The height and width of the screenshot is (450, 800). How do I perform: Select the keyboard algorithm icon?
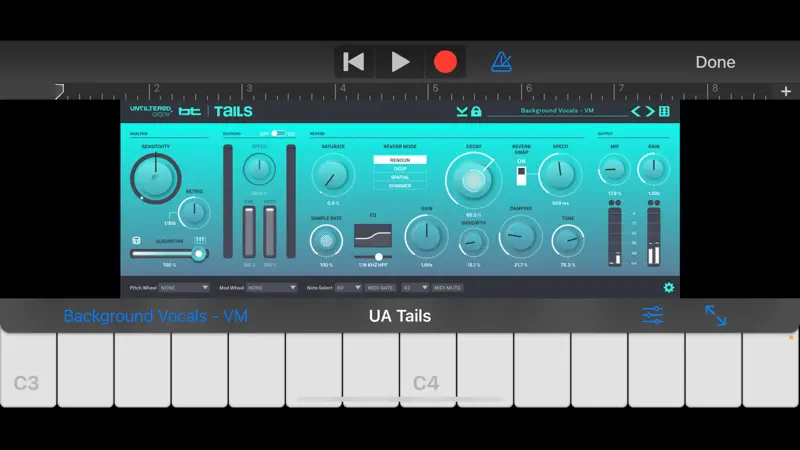(x=200, y=240)
